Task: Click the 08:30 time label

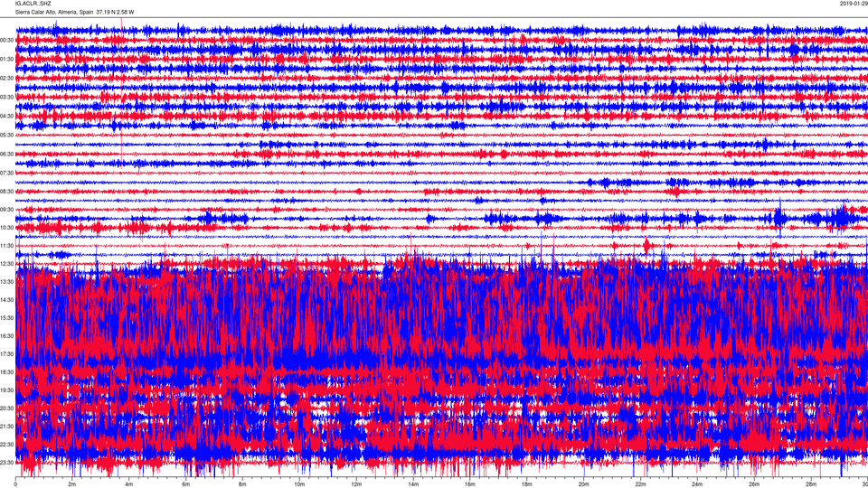Action: (6, 192)
